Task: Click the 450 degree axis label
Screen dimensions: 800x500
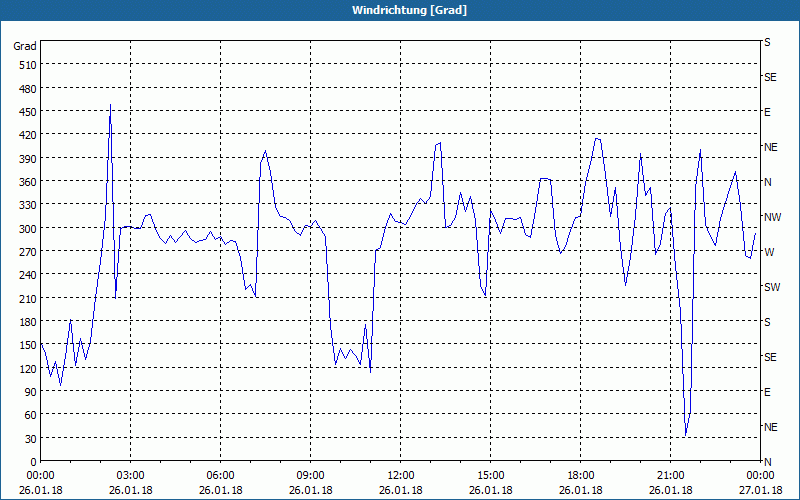Action: point(28,112)
